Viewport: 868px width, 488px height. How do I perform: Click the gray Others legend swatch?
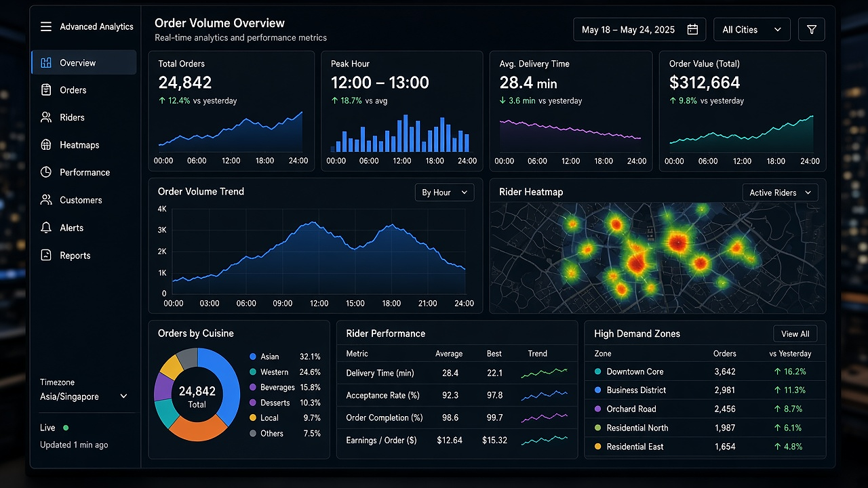[x=253, y=433]
